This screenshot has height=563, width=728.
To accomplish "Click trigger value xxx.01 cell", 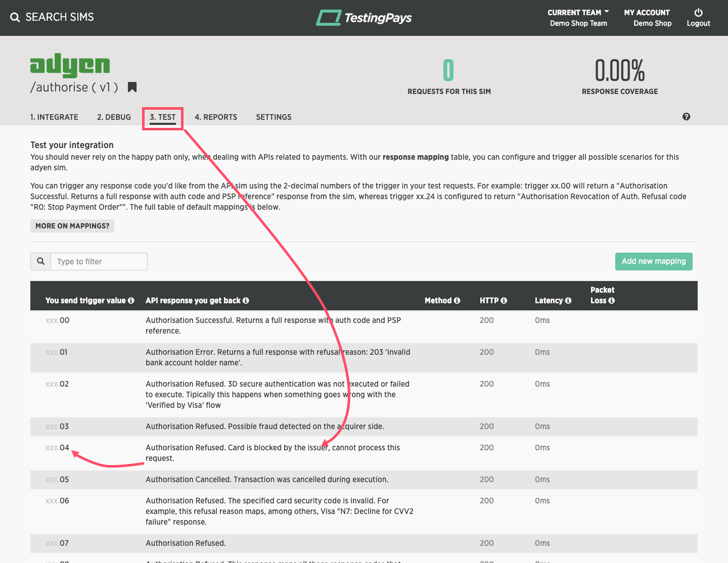I will (57, 352).
